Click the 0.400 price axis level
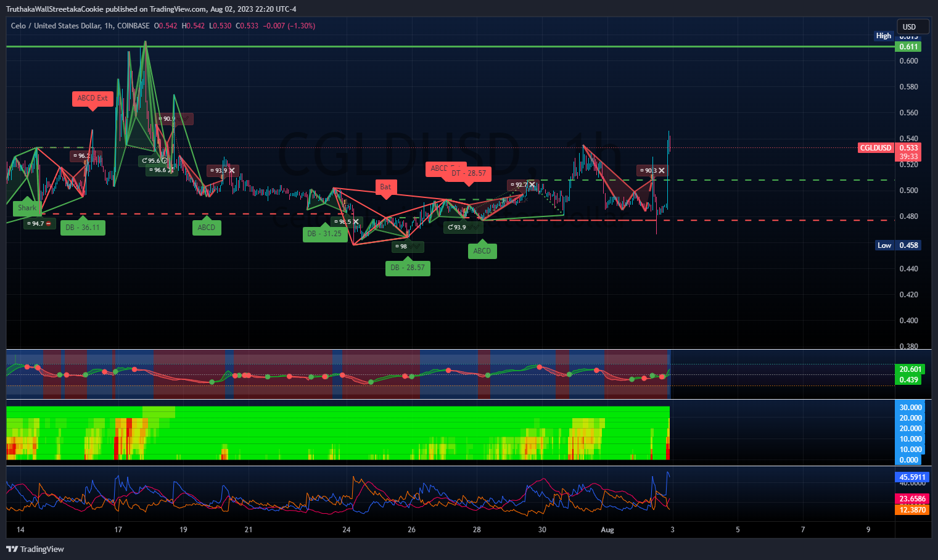 [908, 321]
